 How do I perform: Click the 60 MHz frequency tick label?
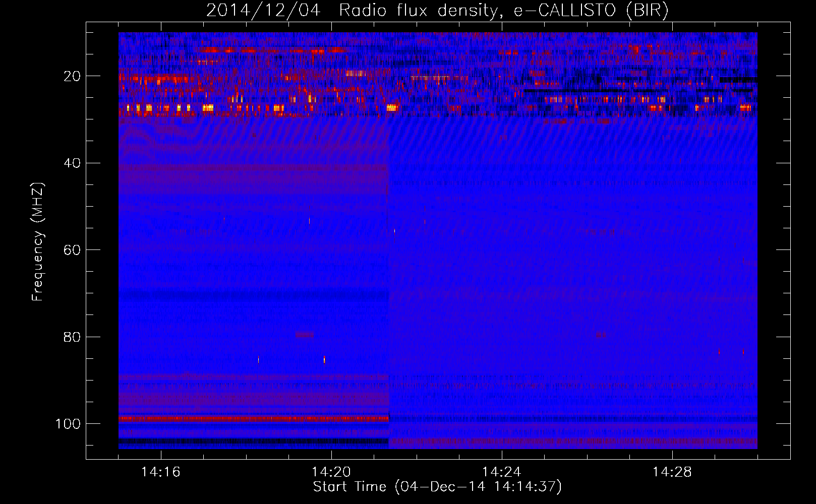click(72, 250)
